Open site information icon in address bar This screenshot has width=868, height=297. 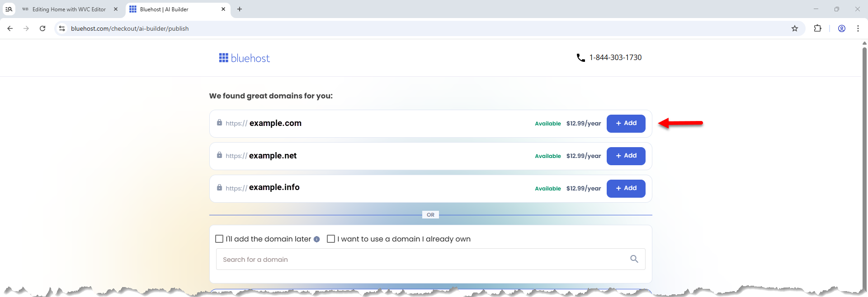(x=62, y=28)
